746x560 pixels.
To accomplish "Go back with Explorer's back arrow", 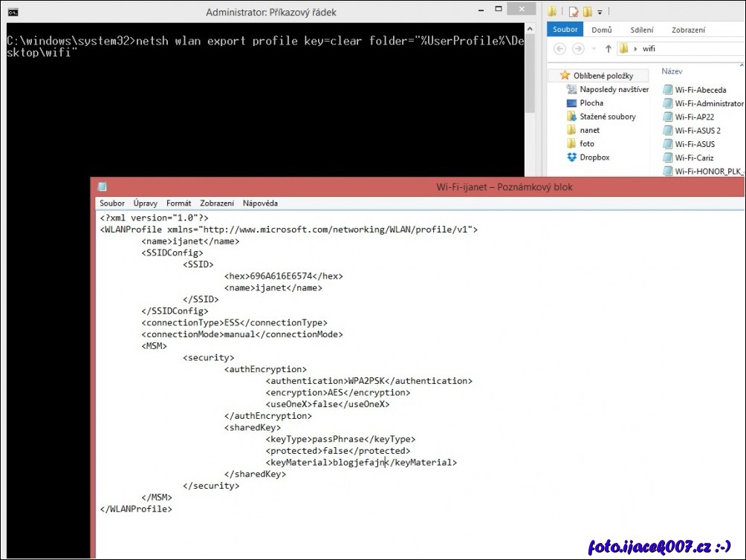I will pos(559,49).
